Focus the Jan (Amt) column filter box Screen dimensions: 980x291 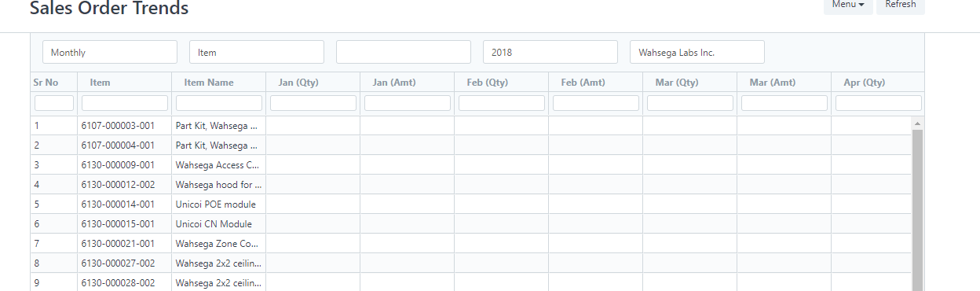pyautogui.click(x=408, y=103)
